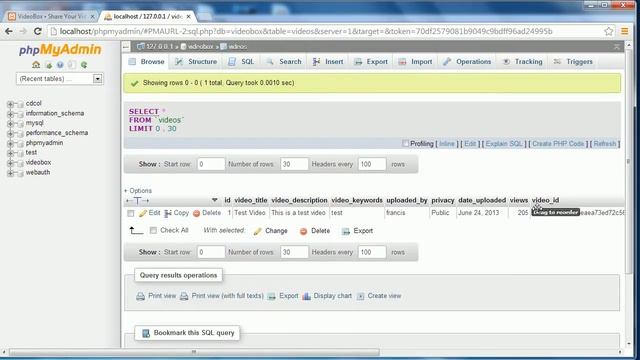The image size is (640, 360).
Task: Click the Search tab magnifier icon
Action: [270, 62]
